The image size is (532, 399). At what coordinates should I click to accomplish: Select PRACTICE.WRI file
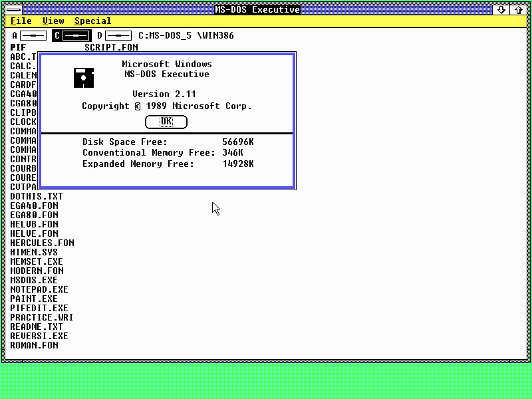coord(42,317)
